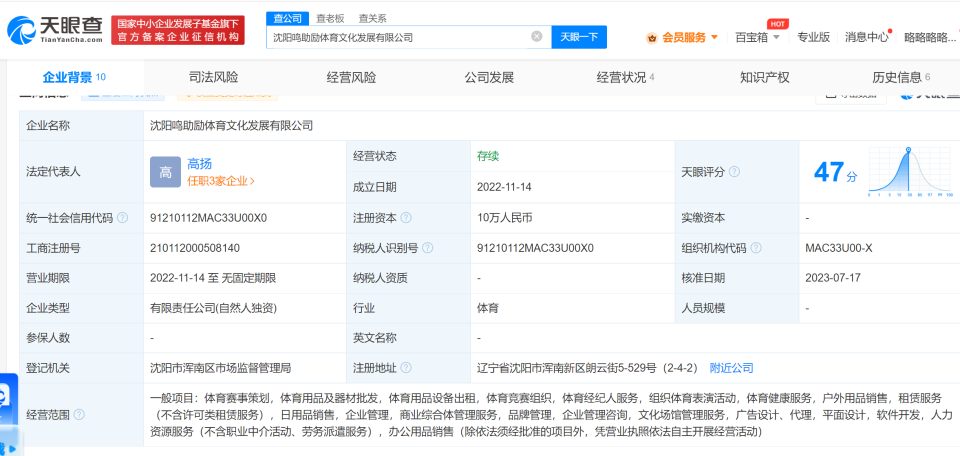Select the 查老板 search mode
The image size is (960, 456).
tap(330, 18)
